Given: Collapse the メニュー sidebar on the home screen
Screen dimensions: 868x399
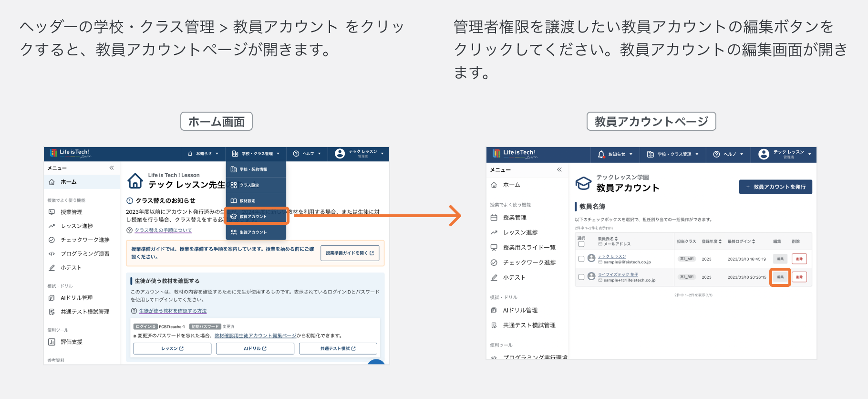Looking at the screenshot, I should (x=112, y=168).
